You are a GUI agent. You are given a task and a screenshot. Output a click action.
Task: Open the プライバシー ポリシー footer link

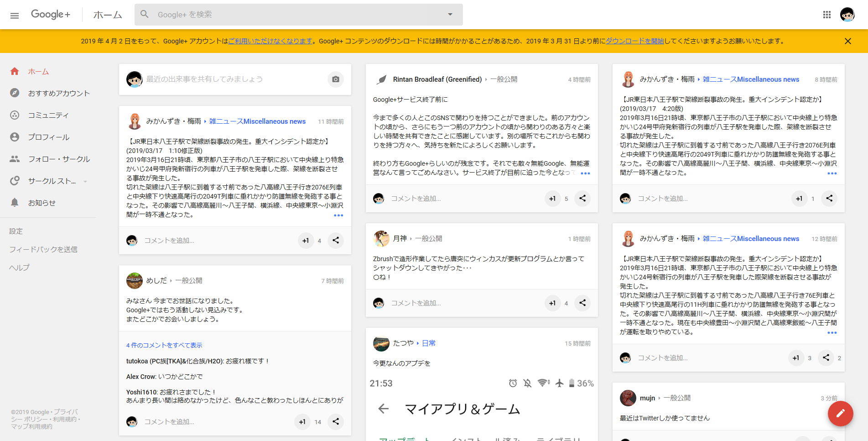tap(44, 415)
